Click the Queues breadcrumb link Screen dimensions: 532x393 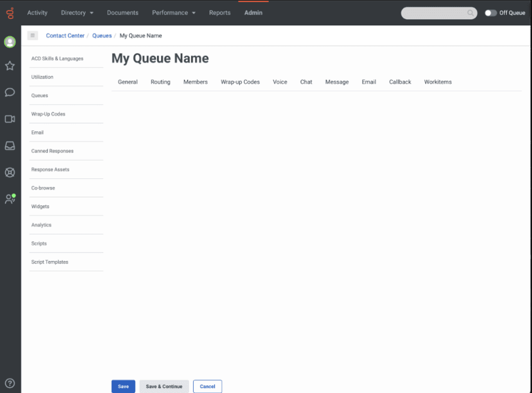click(x=102, y=36)
